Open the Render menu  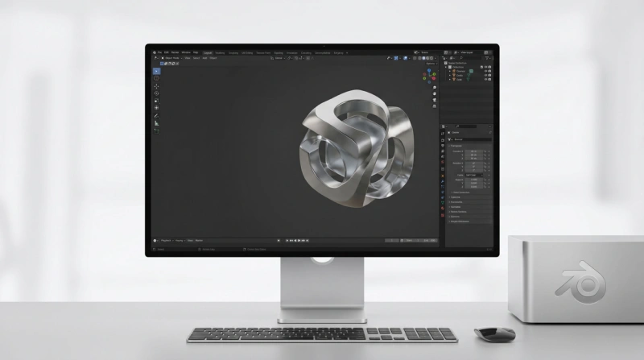tap(174, 52)
